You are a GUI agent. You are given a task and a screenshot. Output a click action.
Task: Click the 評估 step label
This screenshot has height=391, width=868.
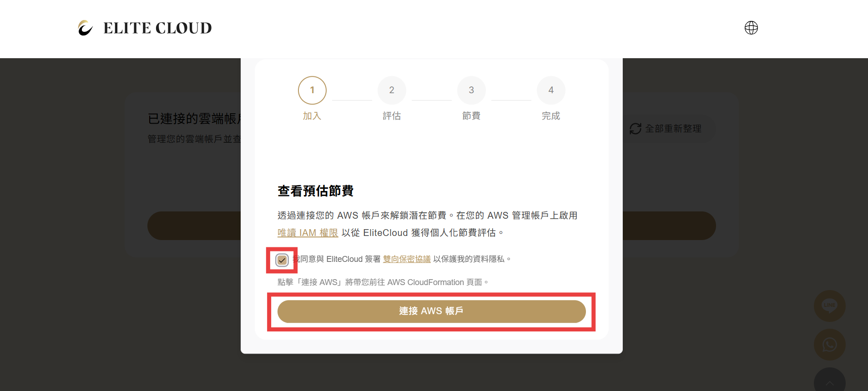click(392, 116)
